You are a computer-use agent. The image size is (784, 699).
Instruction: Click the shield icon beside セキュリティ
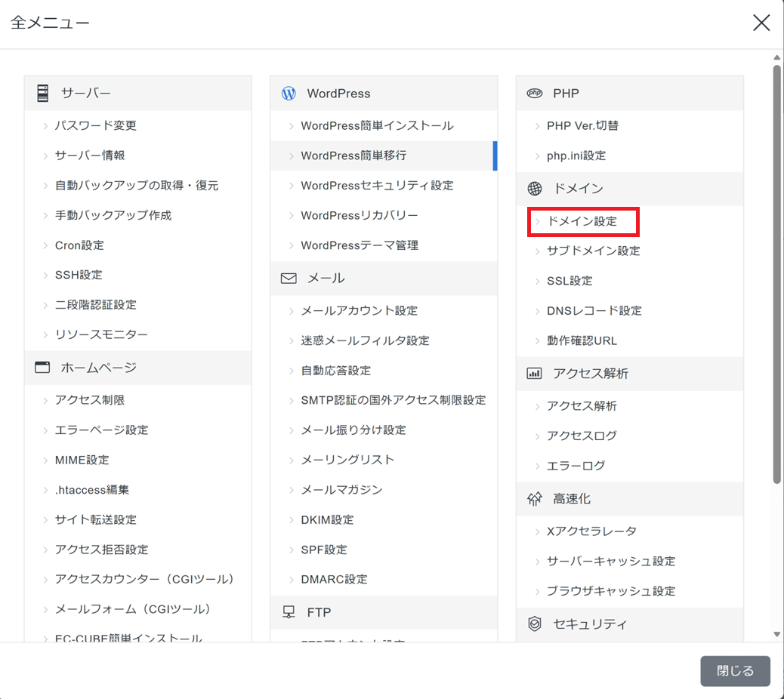click(535, 624)
